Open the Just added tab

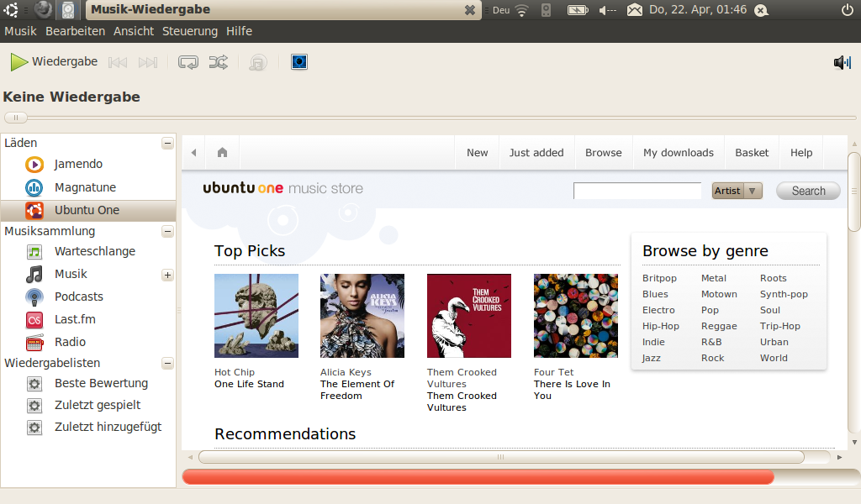pos(536,153)
